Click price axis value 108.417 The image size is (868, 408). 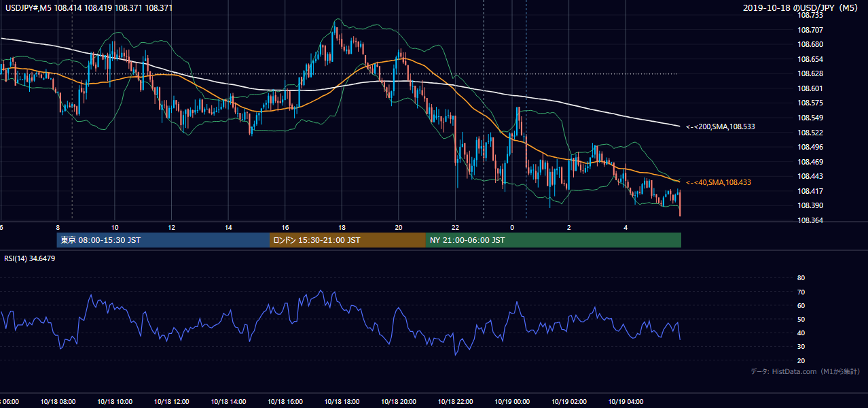810,191
